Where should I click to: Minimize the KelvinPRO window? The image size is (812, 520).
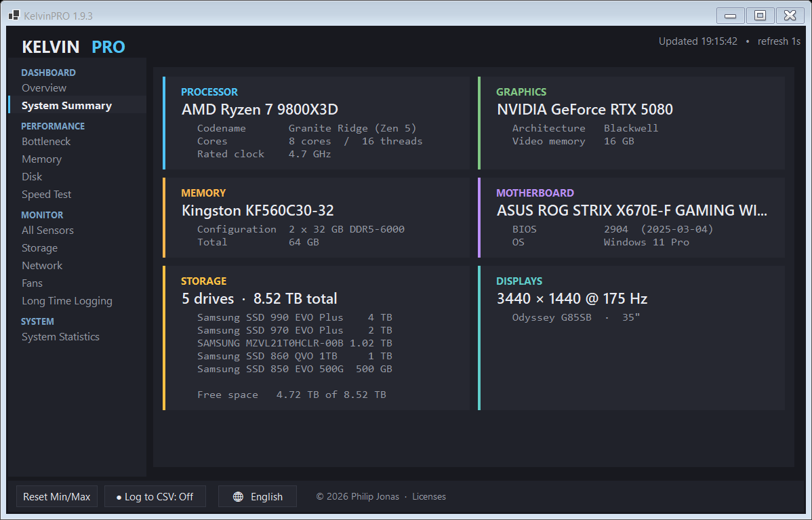pos(731,16)
